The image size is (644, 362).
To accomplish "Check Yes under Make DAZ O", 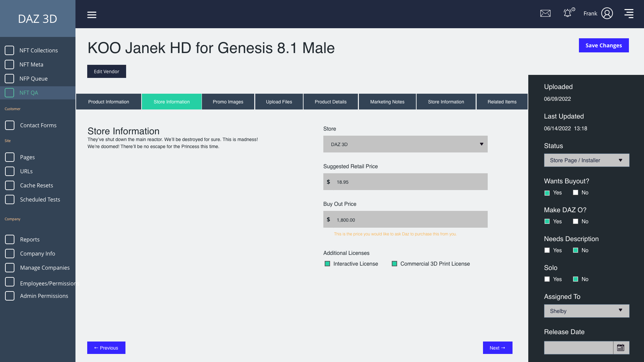I will 547,221.
